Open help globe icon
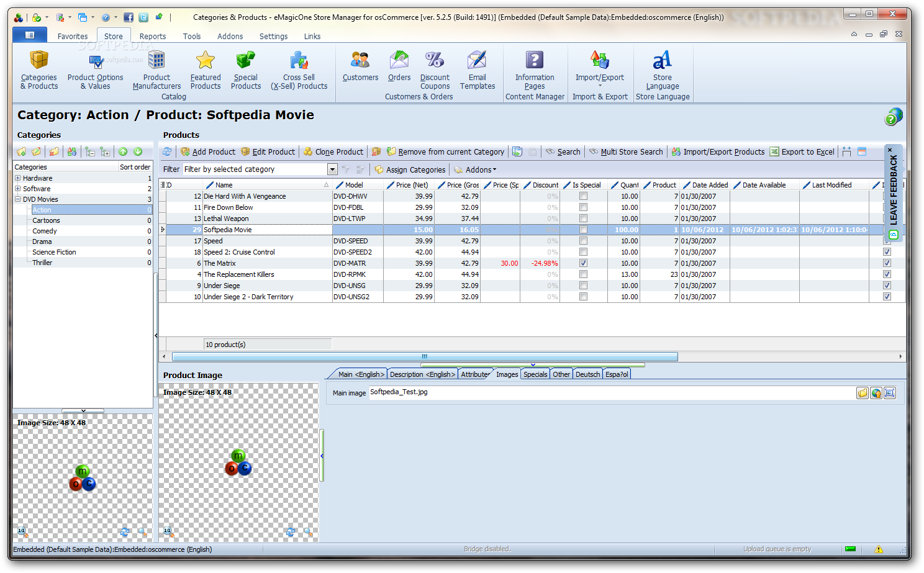 click(x=894, y=116)
